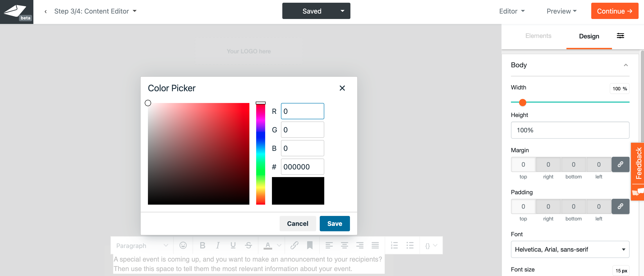Screen dimensions: 644x276
Task: Insert a numbered list
Action: [x=394, y=245]
